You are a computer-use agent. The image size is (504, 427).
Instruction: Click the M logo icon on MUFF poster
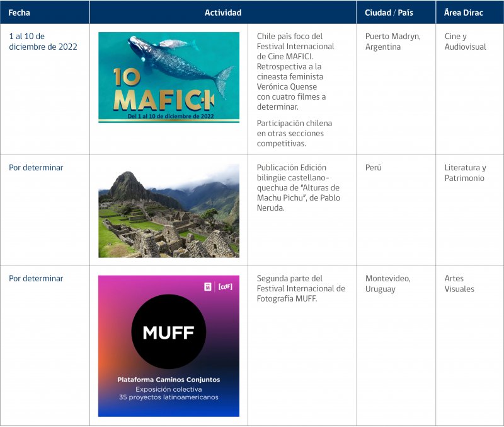208,286
